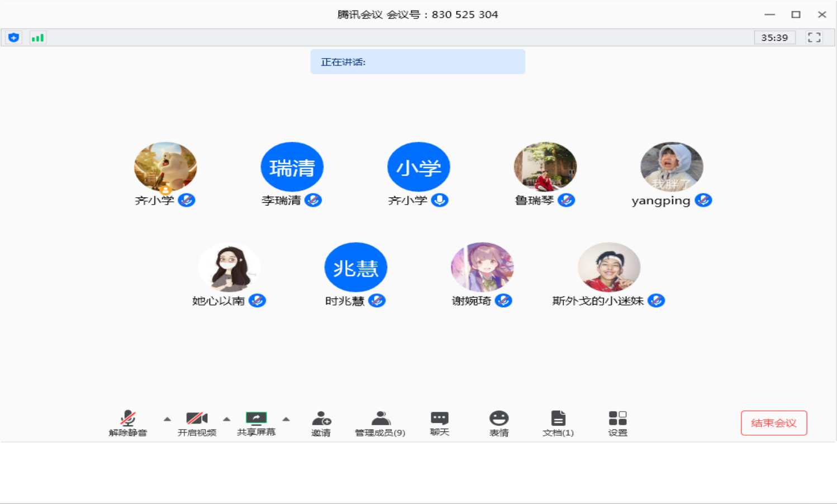837x504 pixels.
Task: Open the emoji reactions picker
Action: pyautogui.click(x=498, y=424)
